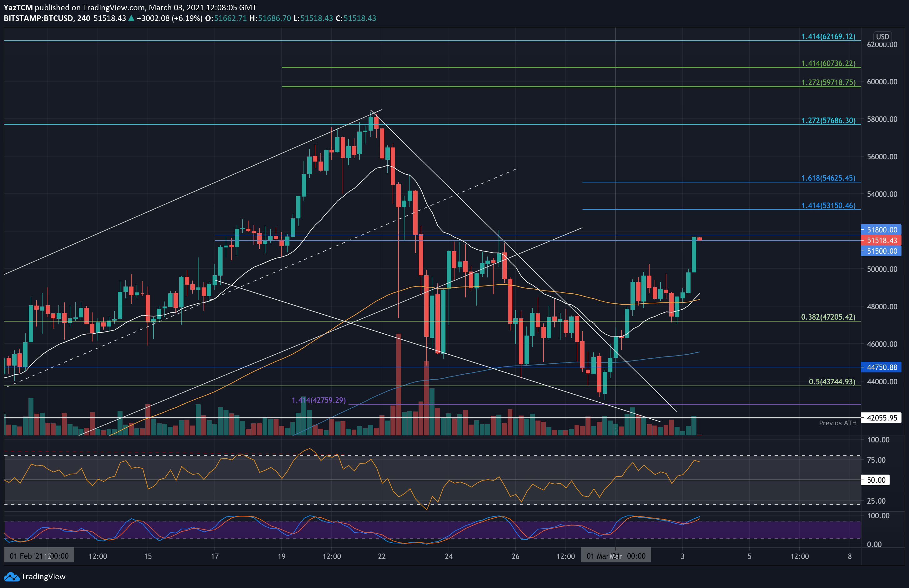Click the 0.382(47205.42) retracement label
This screenshot has width=909, height=588.
tap(828, 317)
